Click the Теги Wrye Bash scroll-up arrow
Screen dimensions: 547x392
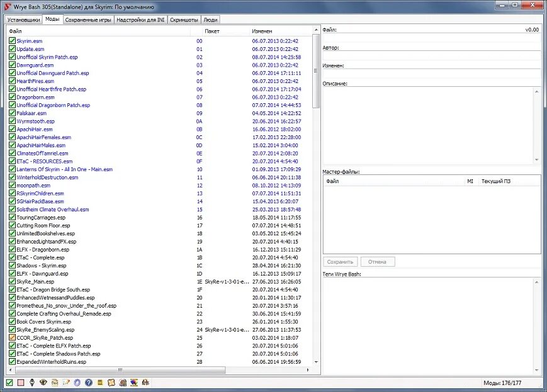(x=537, y=282)
